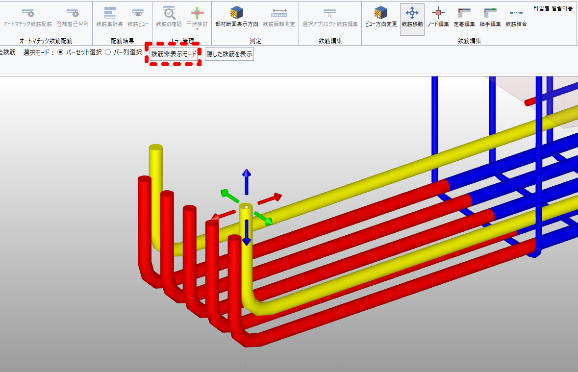Select the bar set selection radio button
The width and height of the screenshot is (578, 372).
point(60,52)
